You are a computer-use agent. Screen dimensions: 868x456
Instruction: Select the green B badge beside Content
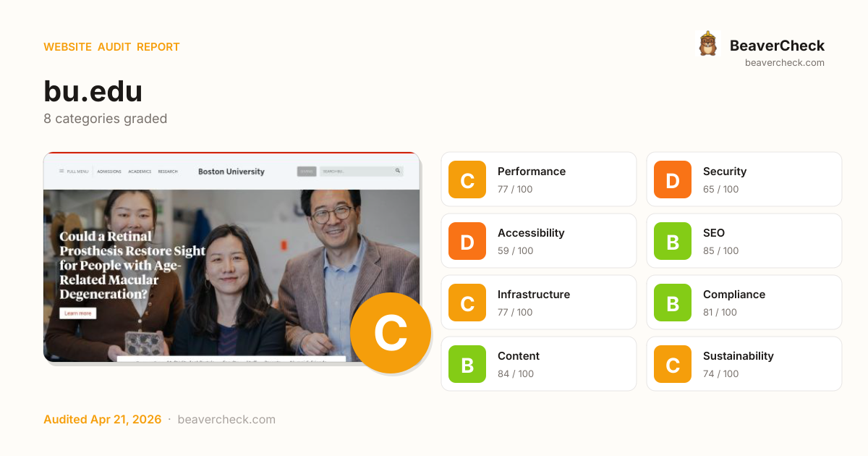tap(467, 364)
